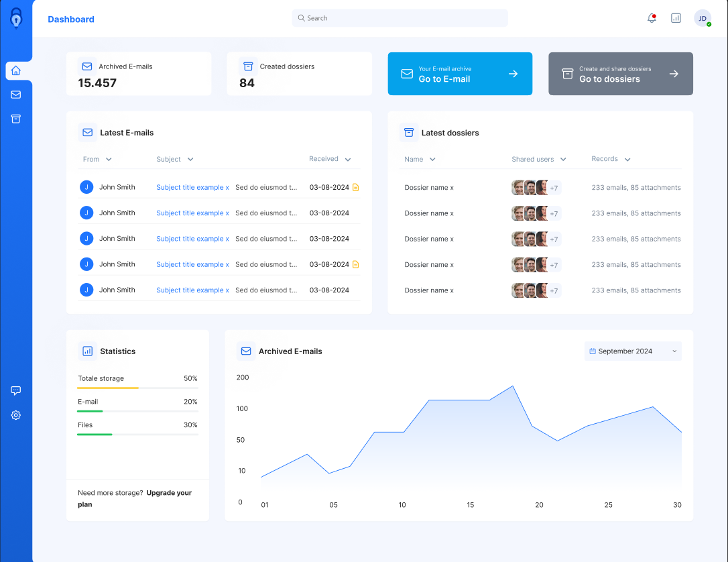Screen dimensions: 728x562
Task: Open the chat feedback icon in sidebar
Action: [16, 390]
